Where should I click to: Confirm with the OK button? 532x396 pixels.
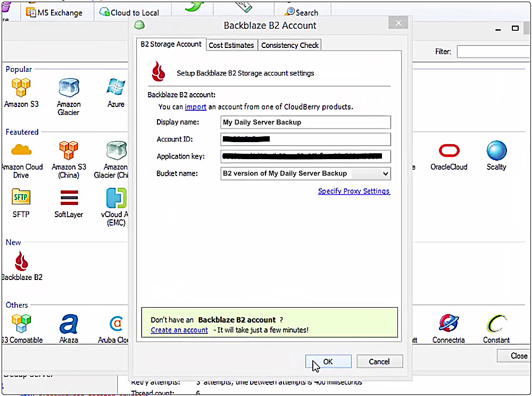pos(328,361)
